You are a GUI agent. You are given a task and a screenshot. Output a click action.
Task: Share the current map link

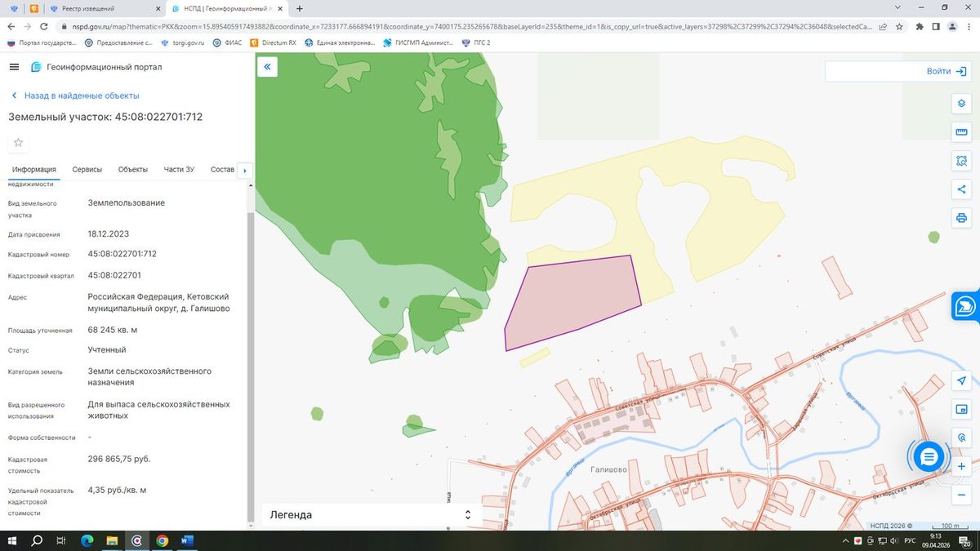[x=961, y=189]
